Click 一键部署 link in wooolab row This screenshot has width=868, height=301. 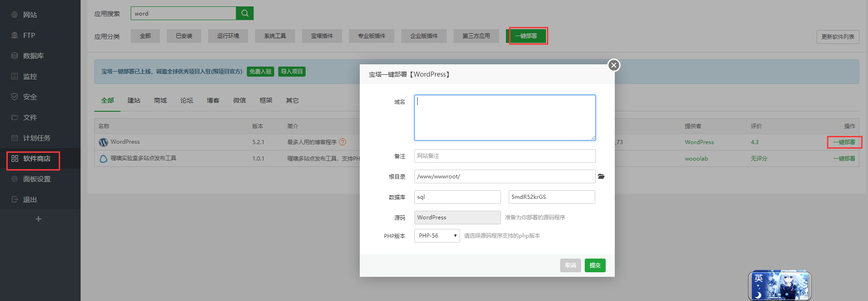844,159
